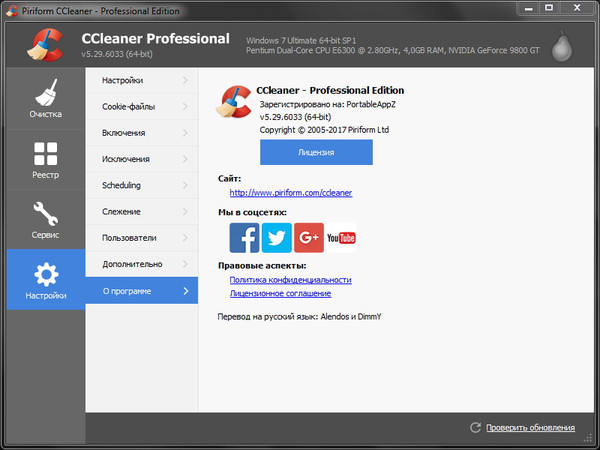The image size is (600, 450).
Task: Open Политика конфиденциальности link
Action: 290,280
